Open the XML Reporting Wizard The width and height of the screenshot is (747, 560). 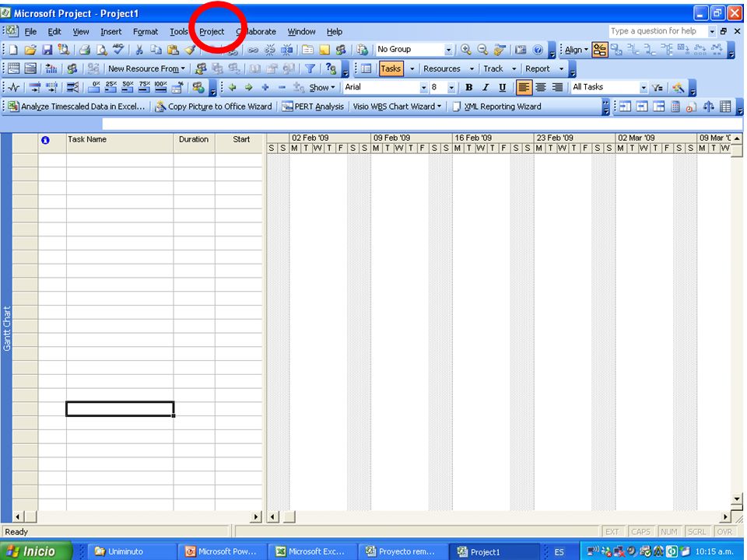coord(496,107)
